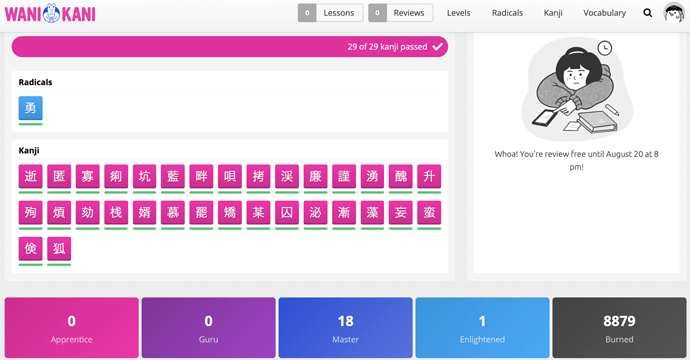Click the 29 of 29 kanji passed bar

pos(230,47)
